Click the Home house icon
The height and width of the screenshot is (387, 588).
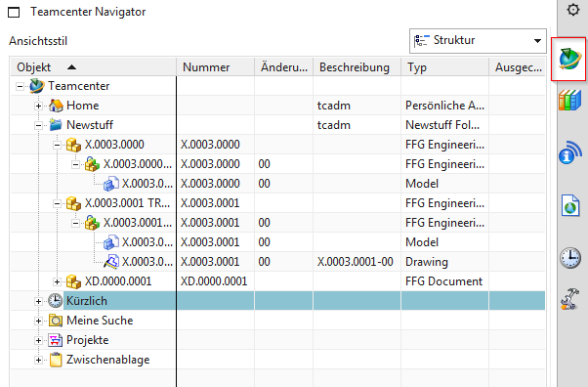[x=56, y=106]
